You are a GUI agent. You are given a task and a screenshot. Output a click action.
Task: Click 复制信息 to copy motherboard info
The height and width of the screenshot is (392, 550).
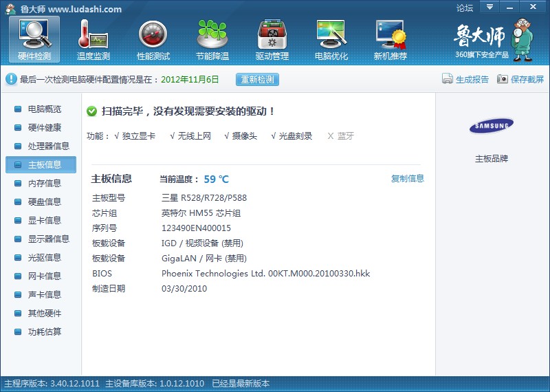point(408,178)
